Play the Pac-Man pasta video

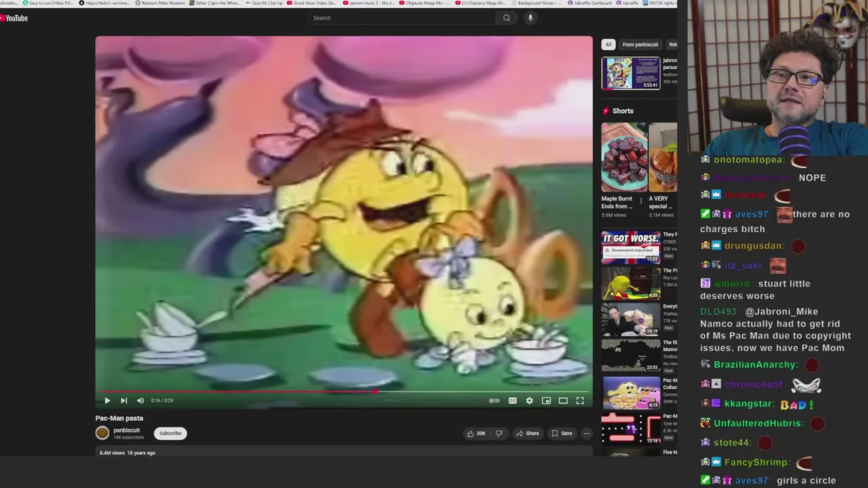(107, 401)
